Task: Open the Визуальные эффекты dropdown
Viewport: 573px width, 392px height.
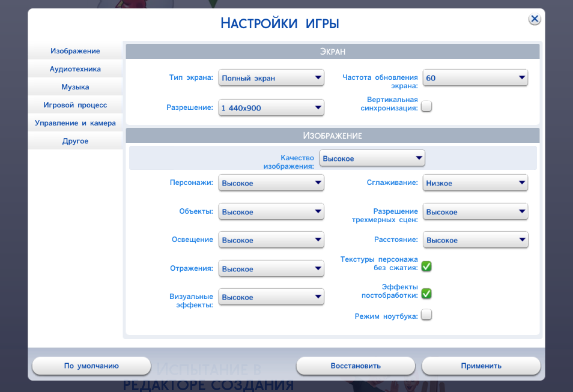Action: coord(271,297)
